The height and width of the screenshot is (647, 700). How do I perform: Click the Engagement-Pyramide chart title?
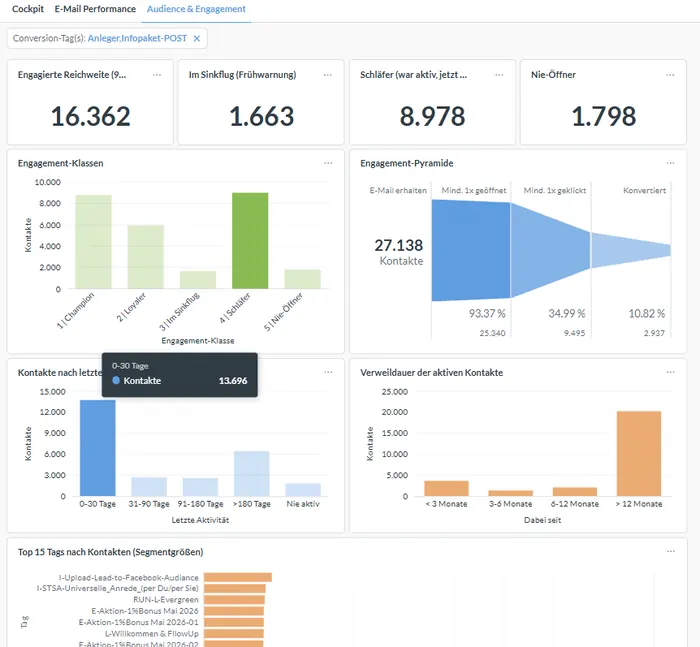(x=406, y=163)
